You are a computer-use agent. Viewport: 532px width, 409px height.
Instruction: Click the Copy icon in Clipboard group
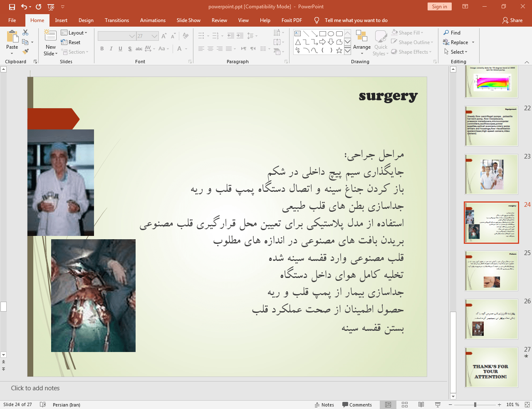(25, 42)
